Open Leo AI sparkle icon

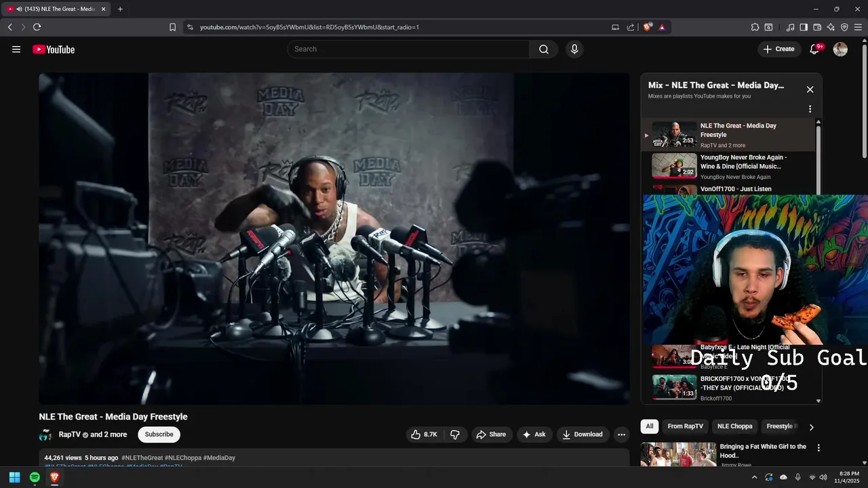tap(831, 27)
